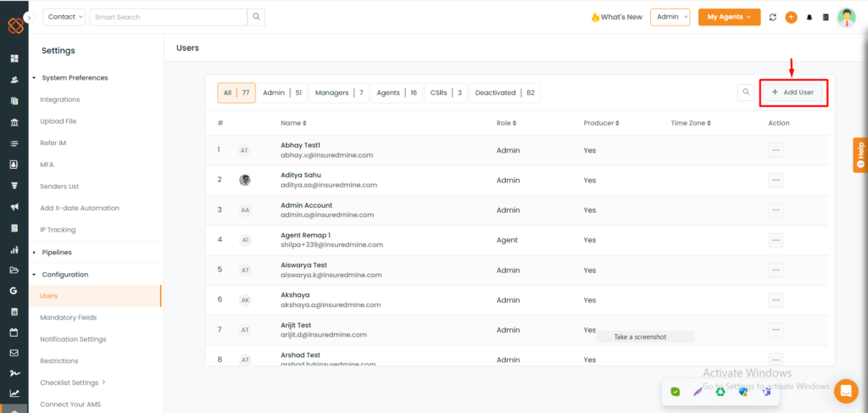Click the ledger icon next to bell

(x=826, y=17)
